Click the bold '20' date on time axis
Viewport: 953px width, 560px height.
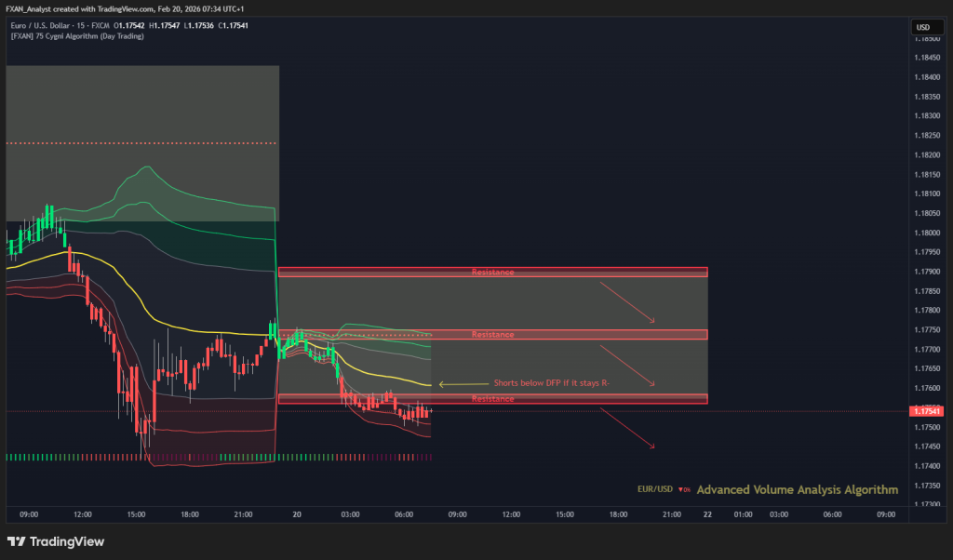[x=297, y=514]
